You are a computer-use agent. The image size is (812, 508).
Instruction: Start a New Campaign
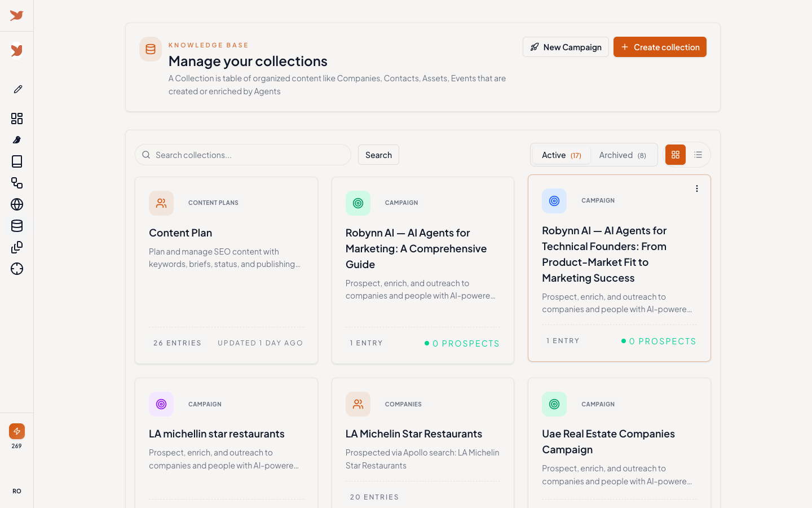coord(566,47)
